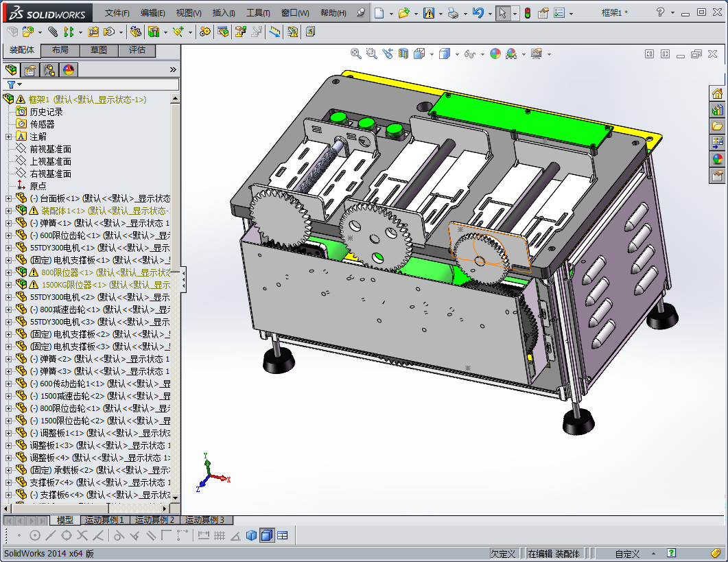Click the Undo arrow icon
This screenshot has width=728, height=562.
[478, 13]
